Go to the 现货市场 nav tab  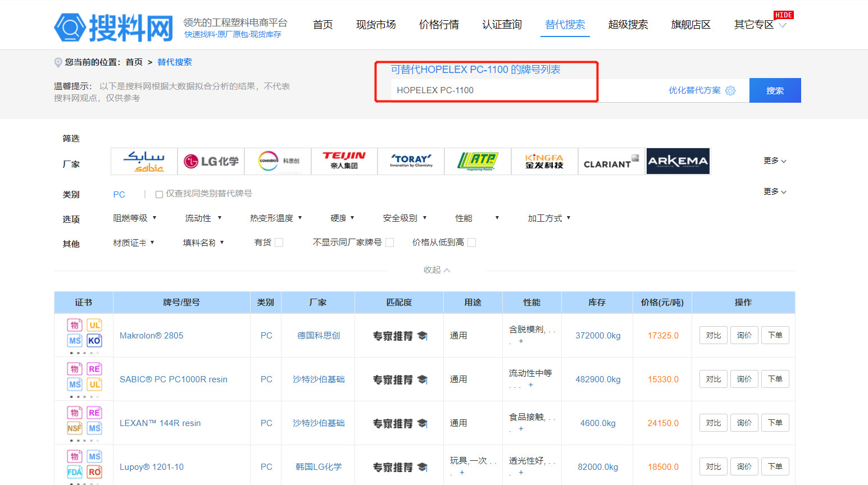[x=376, y=25]
